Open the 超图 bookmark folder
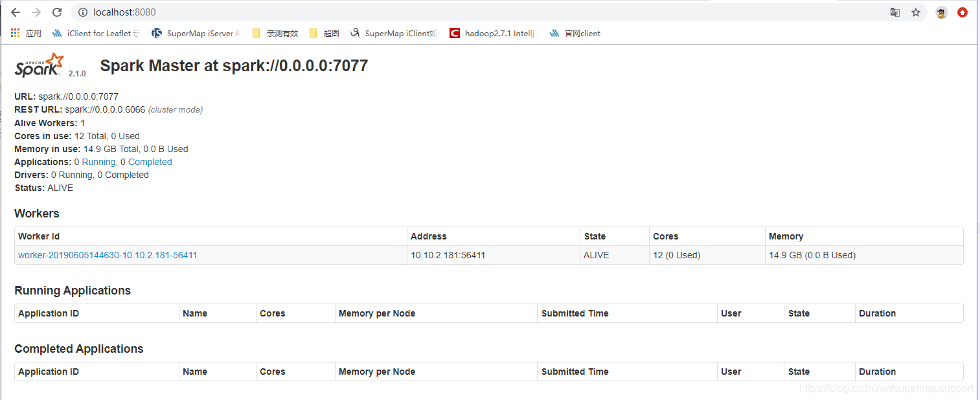This screenshot has width=980, height=400. tap(324, 33)
